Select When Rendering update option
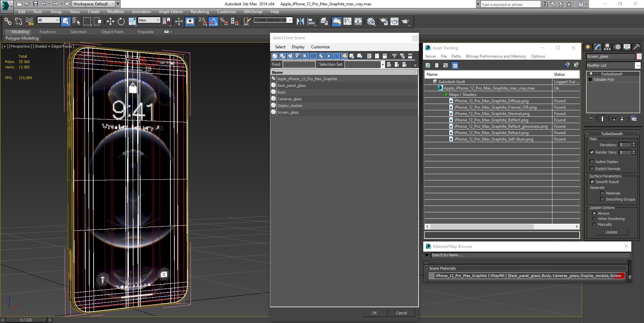The width and height of the screenshot is (644, 323). (x=594, y=219)
